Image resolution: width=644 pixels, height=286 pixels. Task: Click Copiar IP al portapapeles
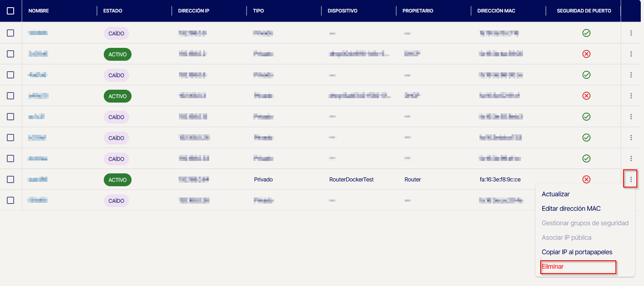click(x=577, y=252)
